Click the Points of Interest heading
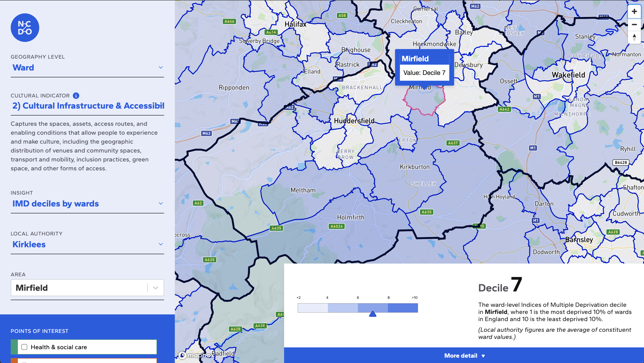This screenshot has height=363, width=644. [x=39, y=331]
